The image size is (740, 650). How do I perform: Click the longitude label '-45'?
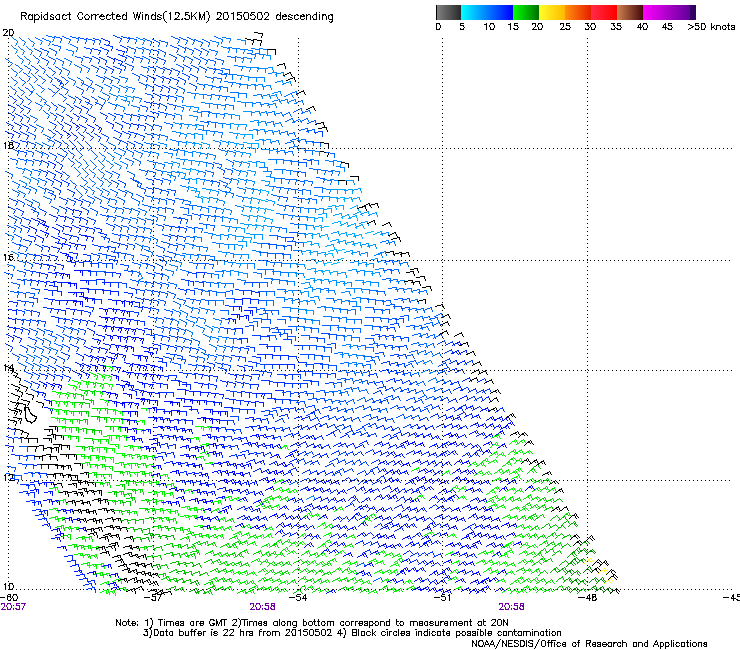click(732, 598)
